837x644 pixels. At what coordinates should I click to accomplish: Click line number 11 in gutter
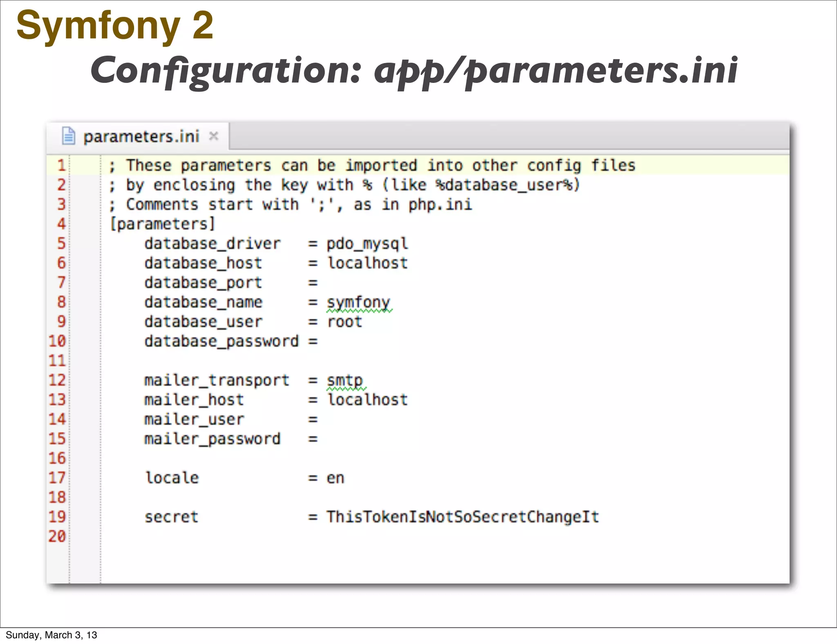[x=57, y=361]
